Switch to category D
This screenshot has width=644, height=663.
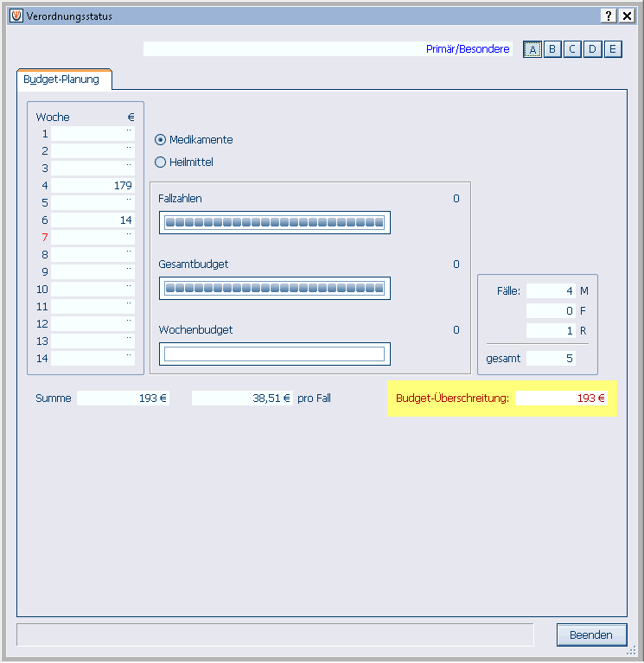[592, 49]
